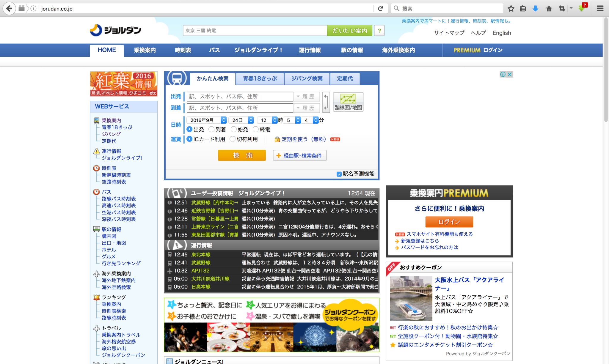Click the 東京 三鷹 終電 search box
This screenshot has height=364, width=609.
click(x=255, y=31)
